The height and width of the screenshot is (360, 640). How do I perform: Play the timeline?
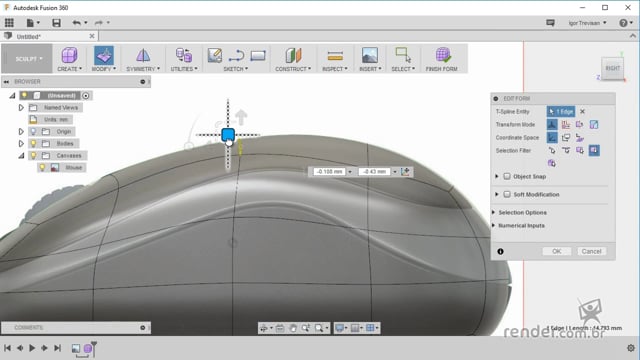point(32,348)
